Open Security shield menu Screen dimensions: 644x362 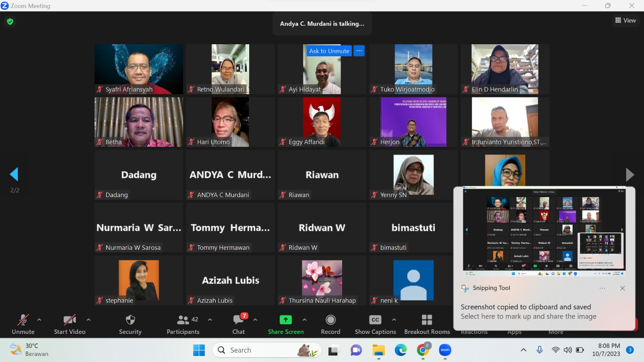pos(130,324)
